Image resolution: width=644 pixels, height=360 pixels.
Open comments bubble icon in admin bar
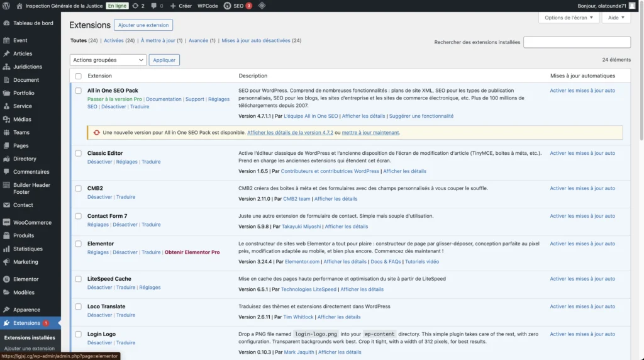pyautogui.click(x=154, y=6)
